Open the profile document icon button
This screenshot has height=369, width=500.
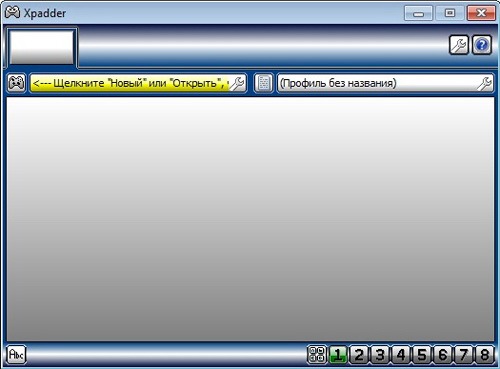click(x=263, y=83)
